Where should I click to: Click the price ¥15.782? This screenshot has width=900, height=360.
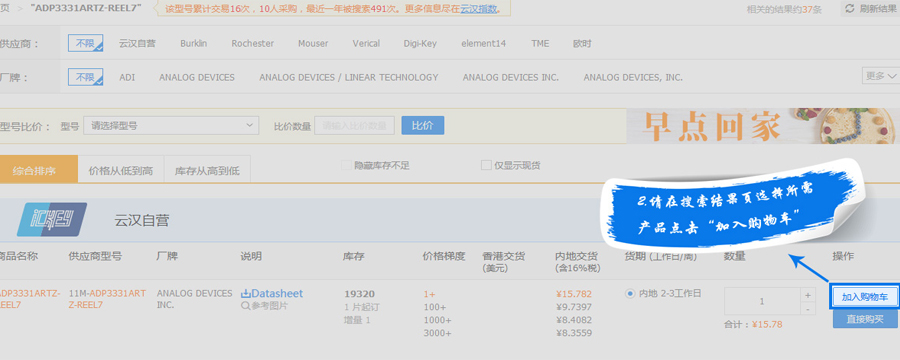574,294
